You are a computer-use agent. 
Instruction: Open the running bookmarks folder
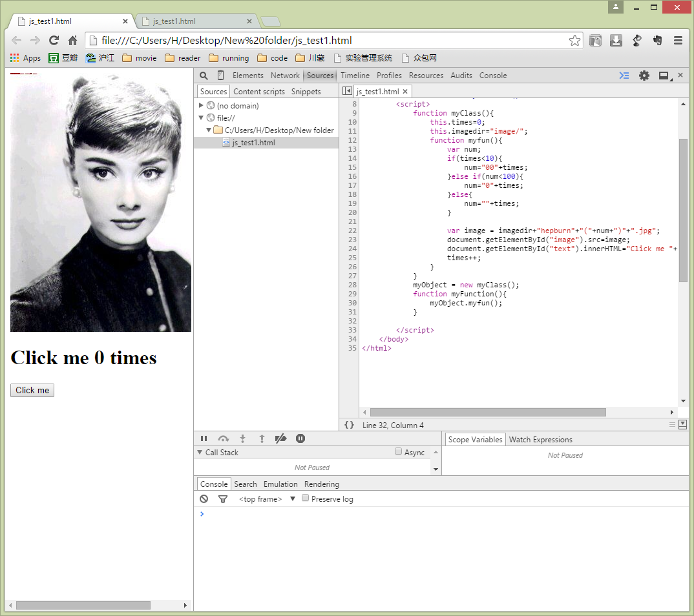229,58
